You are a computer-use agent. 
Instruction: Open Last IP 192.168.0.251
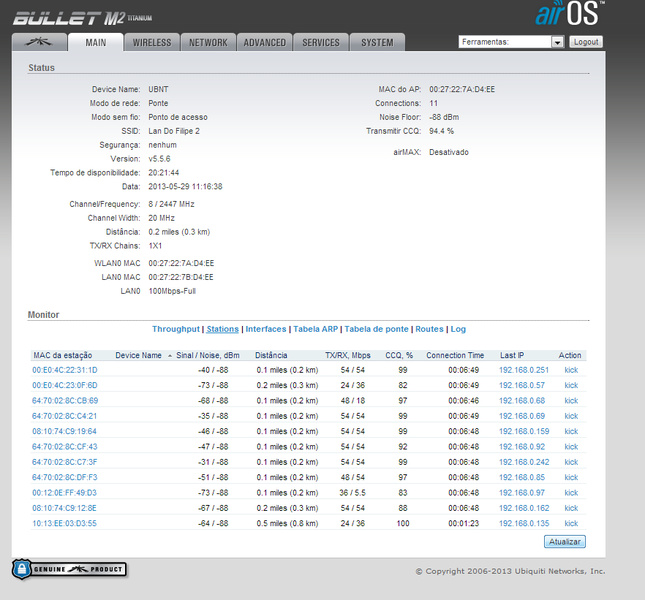click(524, 370)
